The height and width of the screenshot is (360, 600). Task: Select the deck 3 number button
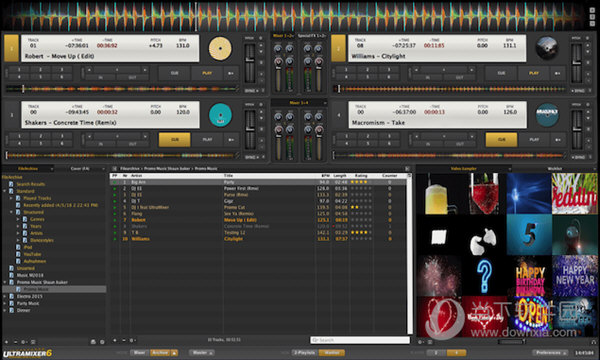[11, 115]
